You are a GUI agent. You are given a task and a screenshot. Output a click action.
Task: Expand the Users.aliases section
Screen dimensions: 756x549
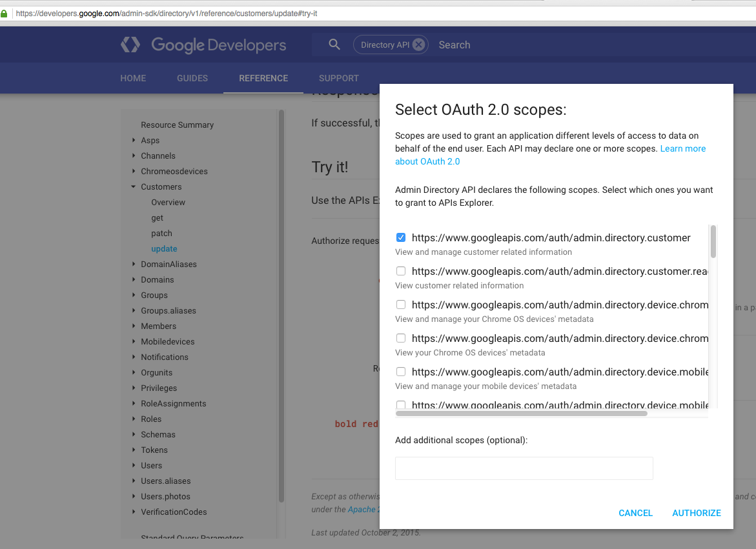pos(134,481)
